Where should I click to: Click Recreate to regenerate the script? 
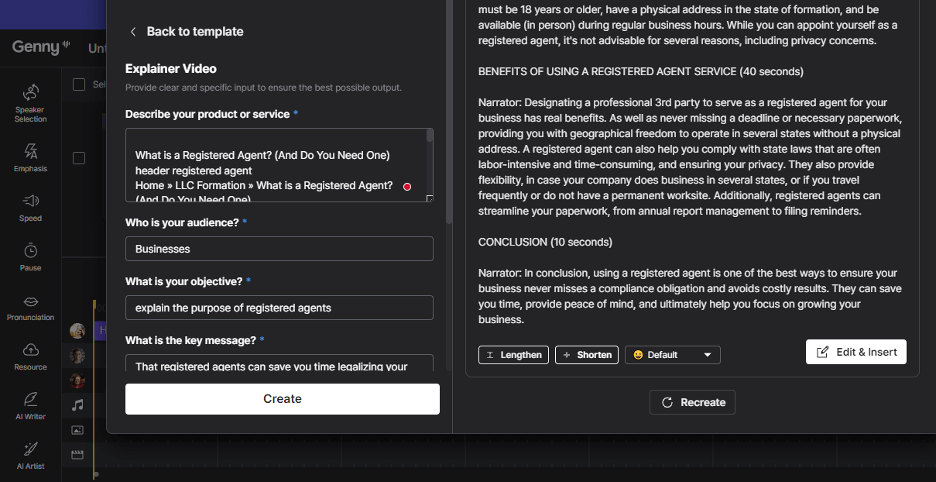(692, 403)
